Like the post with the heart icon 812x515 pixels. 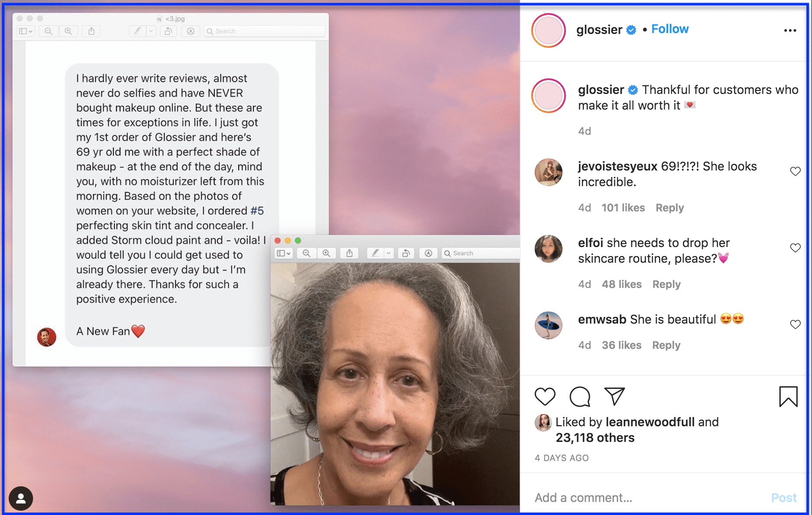[545, 396]
